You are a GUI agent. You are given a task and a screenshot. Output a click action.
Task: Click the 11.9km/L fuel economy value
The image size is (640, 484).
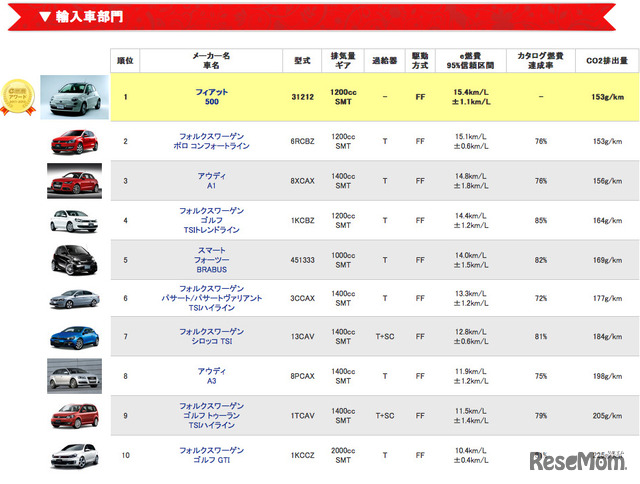coord(471,371)
